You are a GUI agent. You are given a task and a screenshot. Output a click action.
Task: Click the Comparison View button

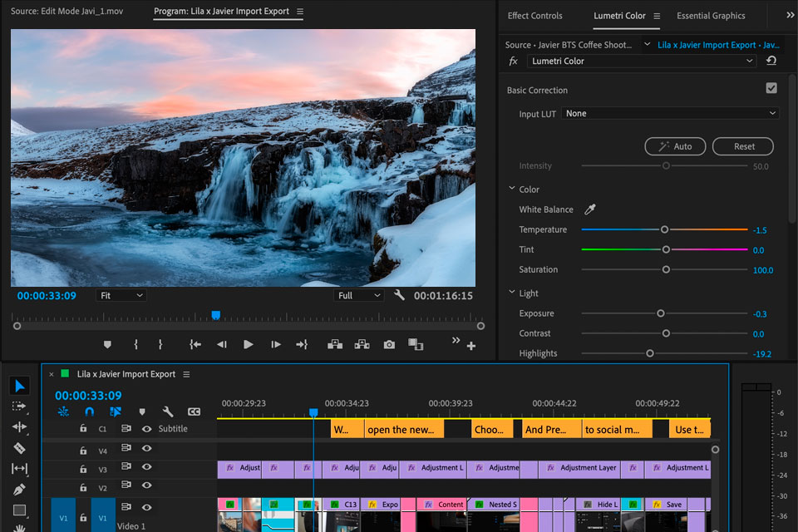[416, 345]
